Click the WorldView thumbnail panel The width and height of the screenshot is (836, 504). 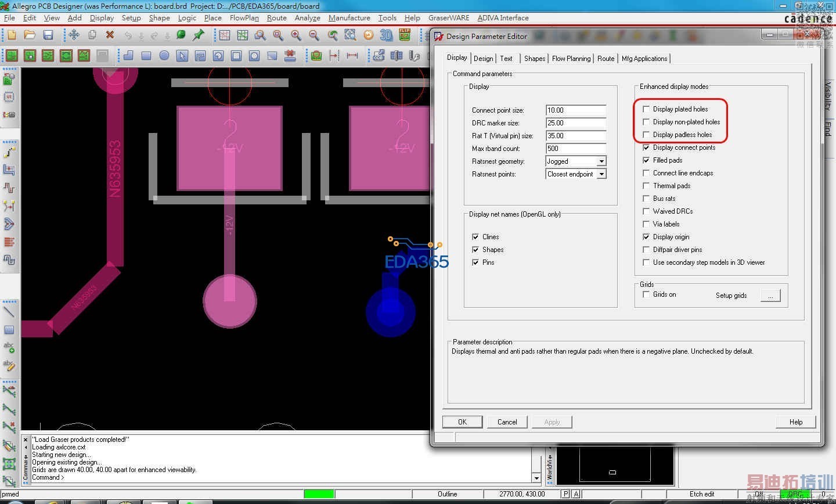click(x=615, y=466)
